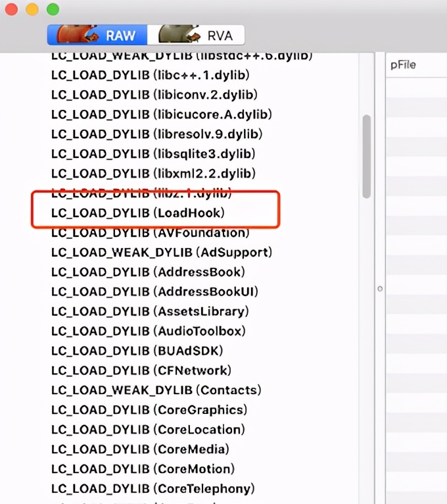Select LC_LOAD_DYLIB (libsqlite3.dylib) row
Viewport: 447px width, 504px height.
point(153,154)
